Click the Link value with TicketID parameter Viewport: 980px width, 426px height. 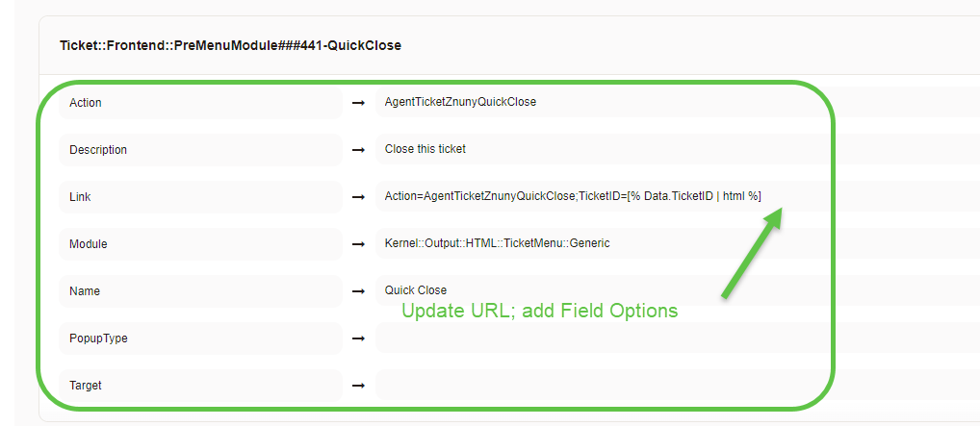coord(573,196)
